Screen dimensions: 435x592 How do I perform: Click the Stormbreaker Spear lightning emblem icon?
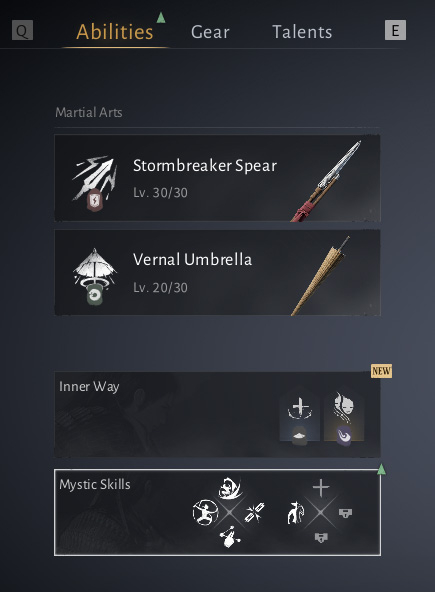[94, 200]
